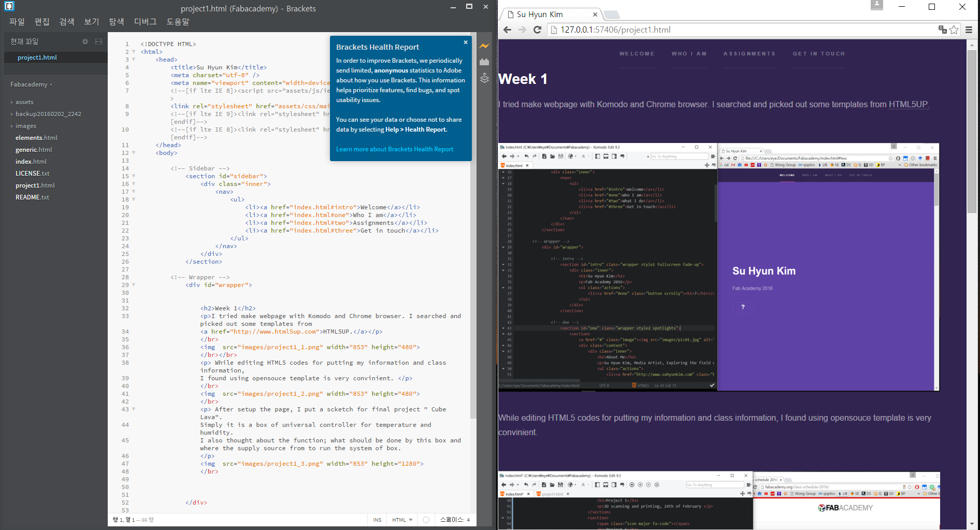Click the first Komodo screenshot image on webpage
This screenshot has width=980, height=530.
coord(718,267)
